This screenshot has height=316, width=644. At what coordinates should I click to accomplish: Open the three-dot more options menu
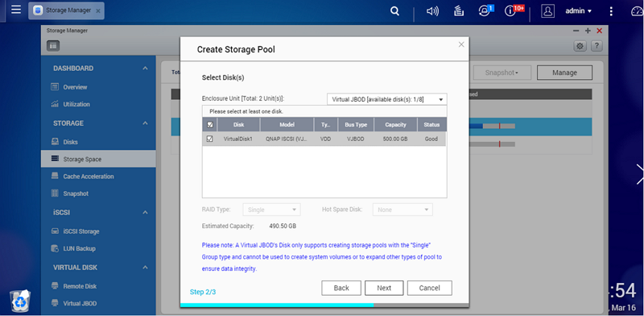tap(611, 11)
